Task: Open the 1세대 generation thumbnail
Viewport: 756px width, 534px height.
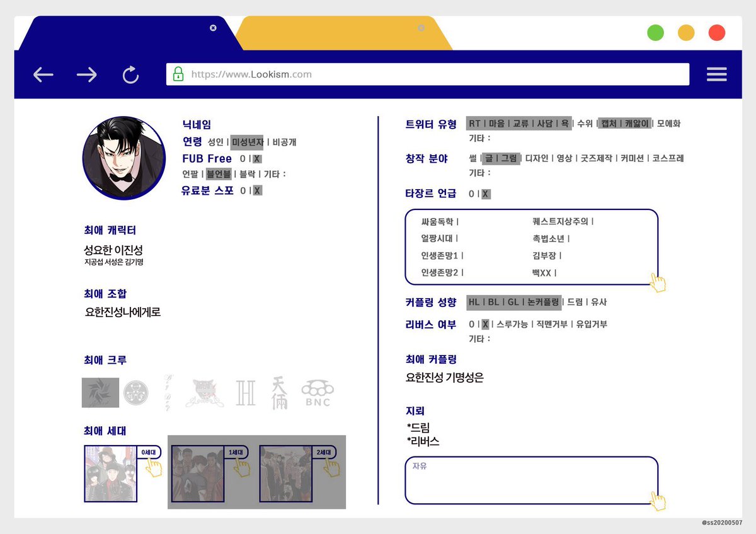Action: [x=198, y=473]
